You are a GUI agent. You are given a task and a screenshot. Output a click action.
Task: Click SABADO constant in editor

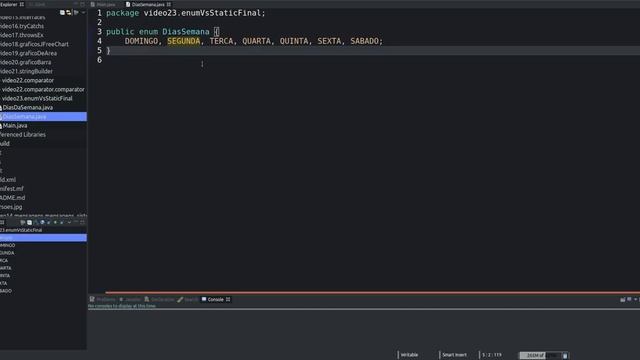tap(364, 41)
